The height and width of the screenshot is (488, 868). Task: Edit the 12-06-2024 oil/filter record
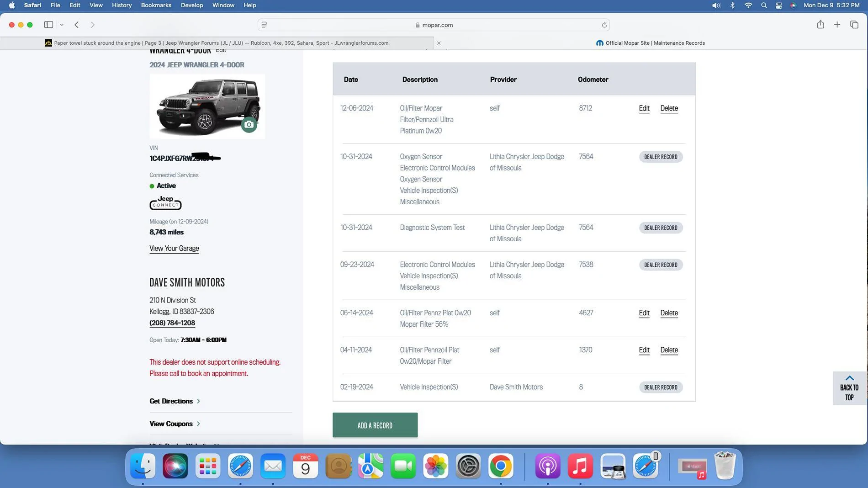(x=644, y=108)
